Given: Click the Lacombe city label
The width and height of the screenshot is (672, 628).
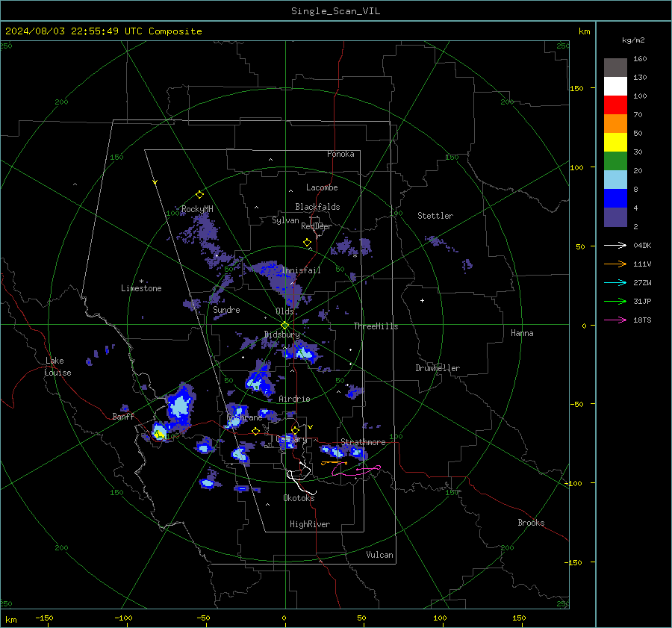Looking at the screenshot, I should tap(322, 187).
